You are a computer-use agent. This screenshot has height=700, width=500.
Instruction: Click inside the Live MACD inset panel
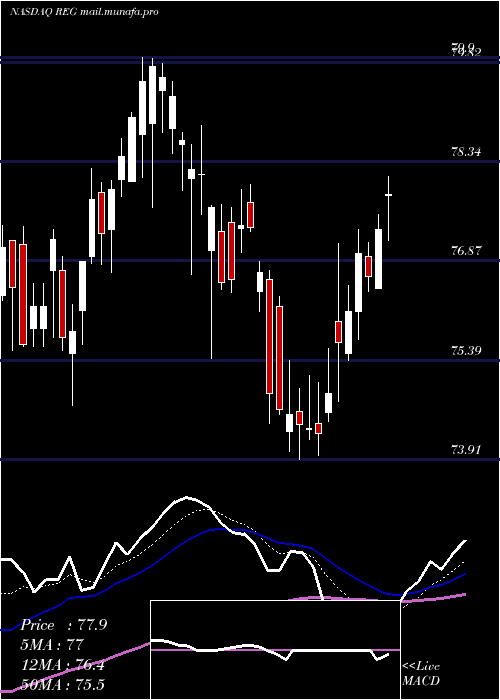pos(275,650)
